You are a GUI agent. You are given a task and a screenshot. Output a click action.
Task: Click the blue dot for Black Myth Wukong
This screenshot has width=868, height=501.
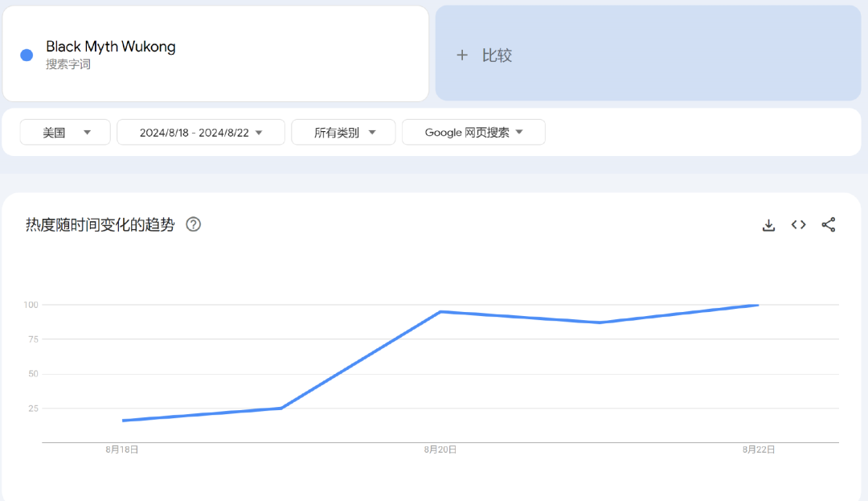pyautogui.click(x=27, y=55)
